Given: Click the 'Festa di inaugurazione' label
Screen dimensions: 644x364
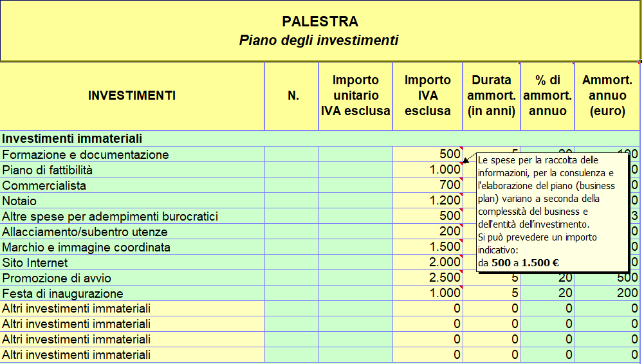Looking at the screenshot, I should click(x=62, y=294).
